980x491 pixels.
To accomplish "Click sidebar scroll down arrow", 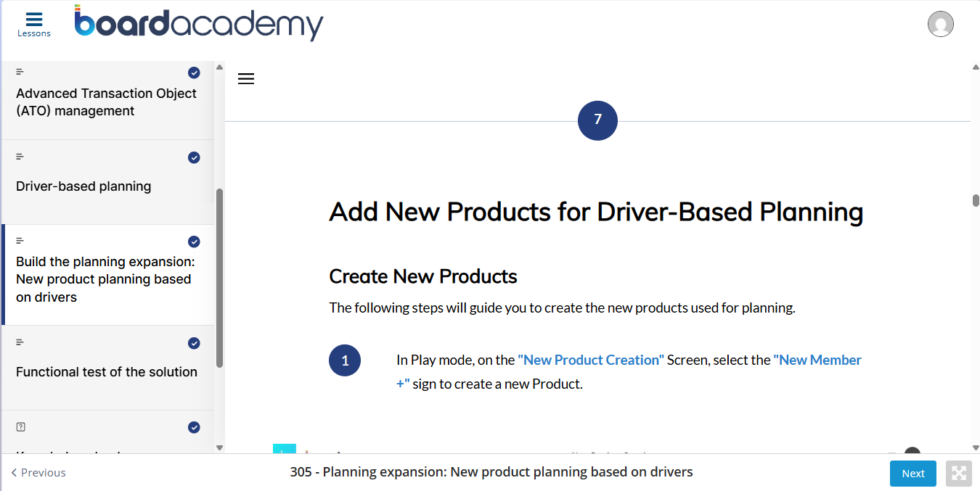I will 220,447.
